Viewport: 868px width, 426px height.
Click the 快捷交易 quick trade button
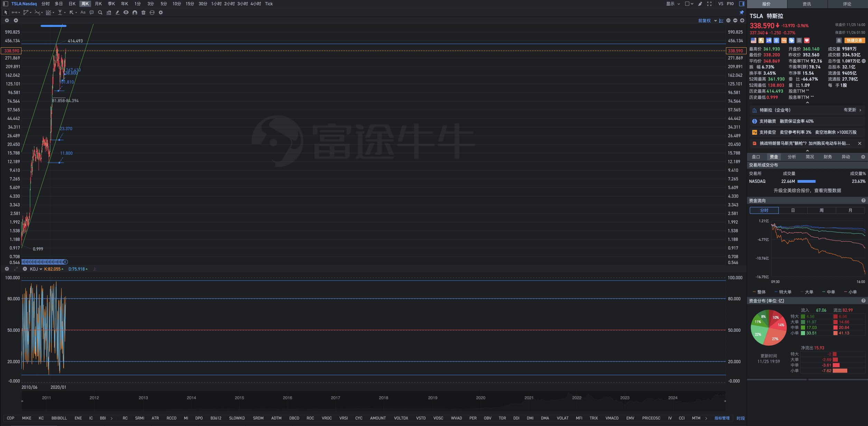[854, 40]
